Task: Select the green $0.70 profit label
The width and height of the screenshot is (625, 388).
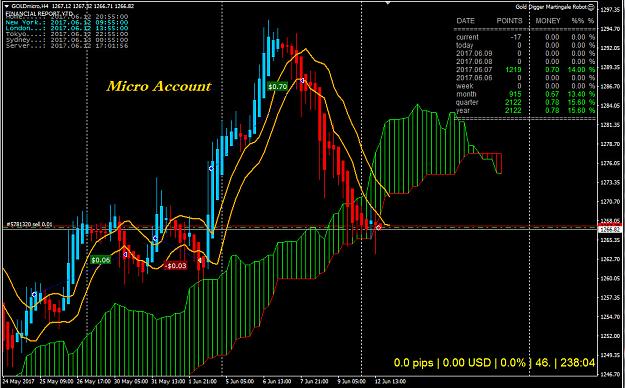Action: tap(277, 86)
